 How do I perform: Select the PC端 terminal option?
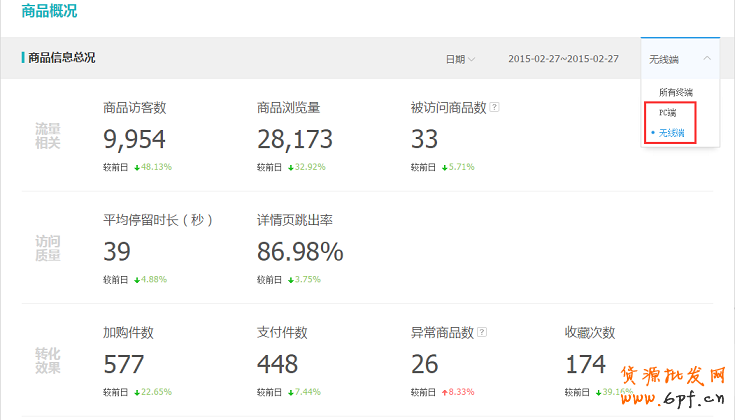pyautogui.click(x=668, y=113)
